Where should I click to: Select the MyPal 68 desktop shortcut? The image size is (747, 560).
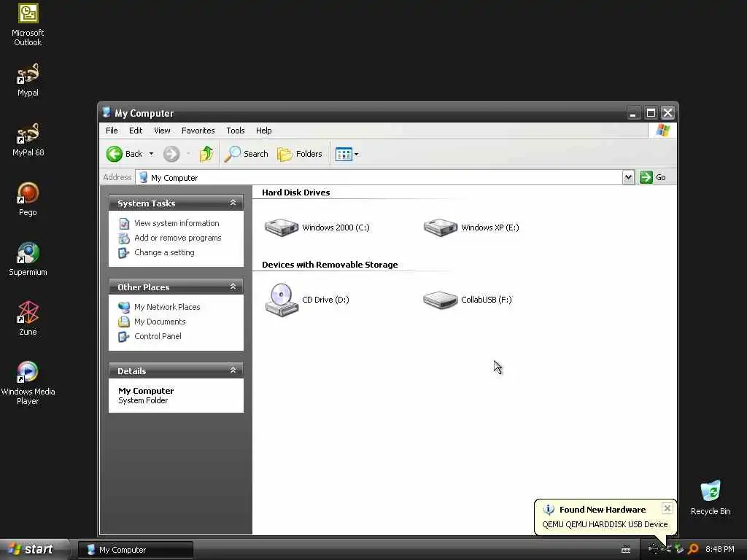pos(28,139)
